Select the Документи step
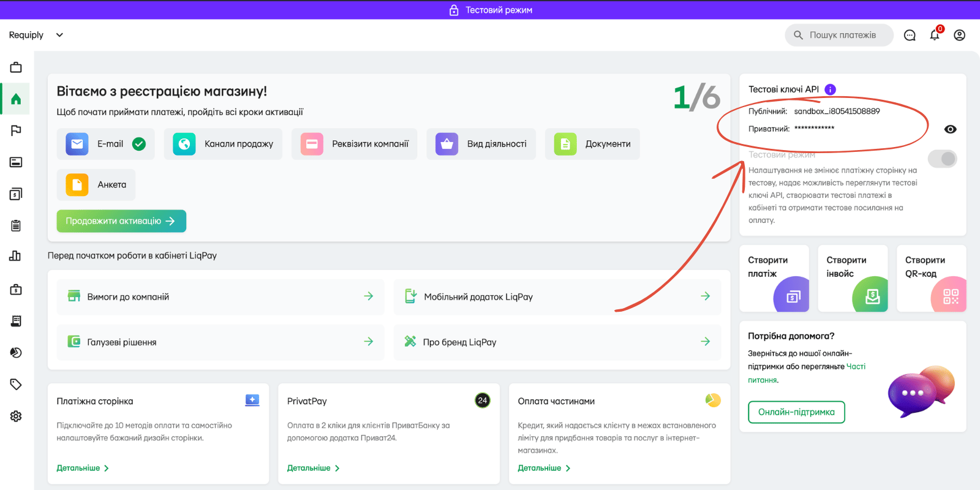 coord(592,144)
